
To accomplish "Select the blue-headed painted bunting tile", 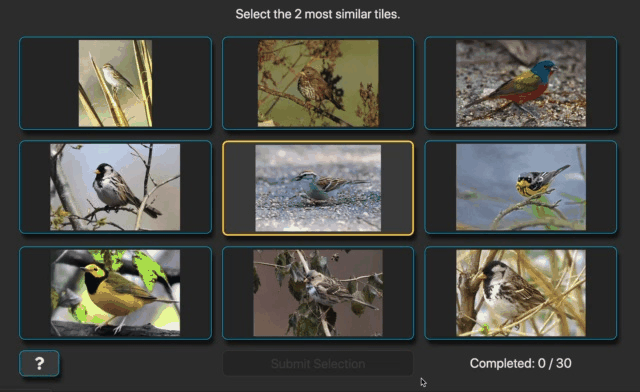I will tap(521, 83).
